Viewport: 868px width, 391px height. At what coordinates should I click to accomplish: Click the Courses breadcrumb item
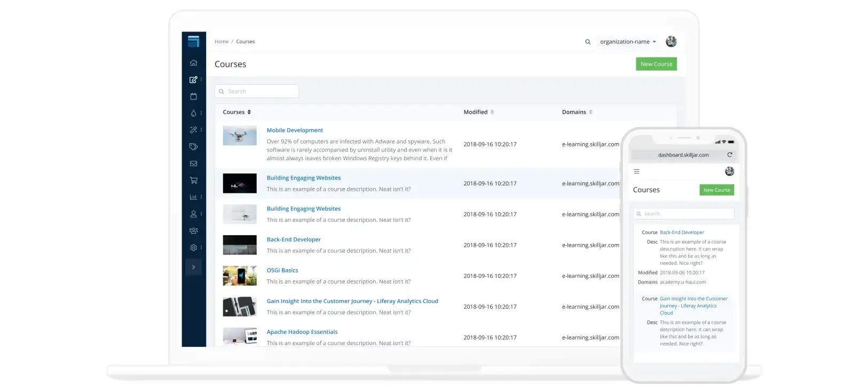(x=246, y=42)
